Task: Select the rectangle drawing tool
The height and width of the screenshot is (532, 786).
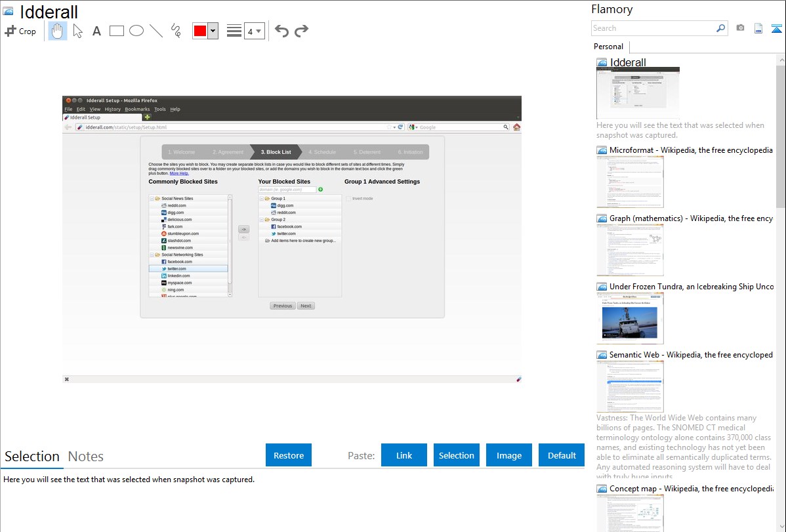Action: (x=116, y=31)
